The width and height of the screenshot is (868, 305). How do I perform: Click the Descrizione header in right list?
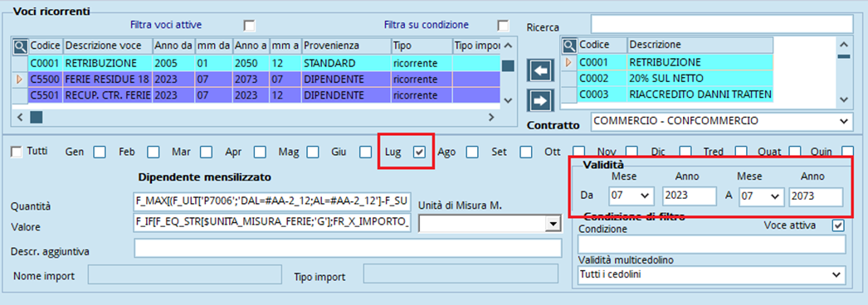[x=700, y=46]
